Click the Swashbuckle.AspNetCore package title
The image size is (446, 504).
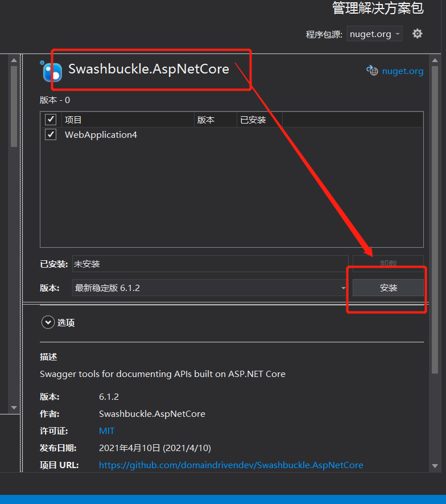coord(148,69)
